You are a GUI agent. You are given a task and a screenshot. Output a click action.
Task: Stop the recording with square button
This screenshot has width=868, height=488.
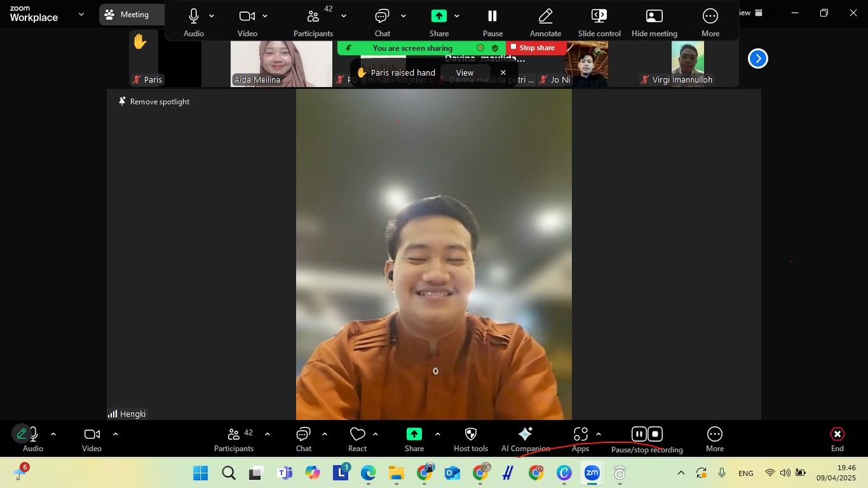655,435
